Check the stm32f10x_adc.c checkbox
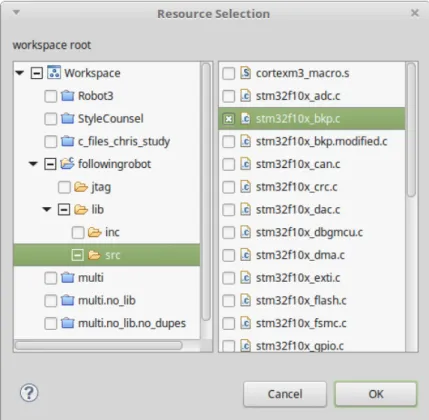This screenshot has width=429, height=420. (x=229, y=96)
